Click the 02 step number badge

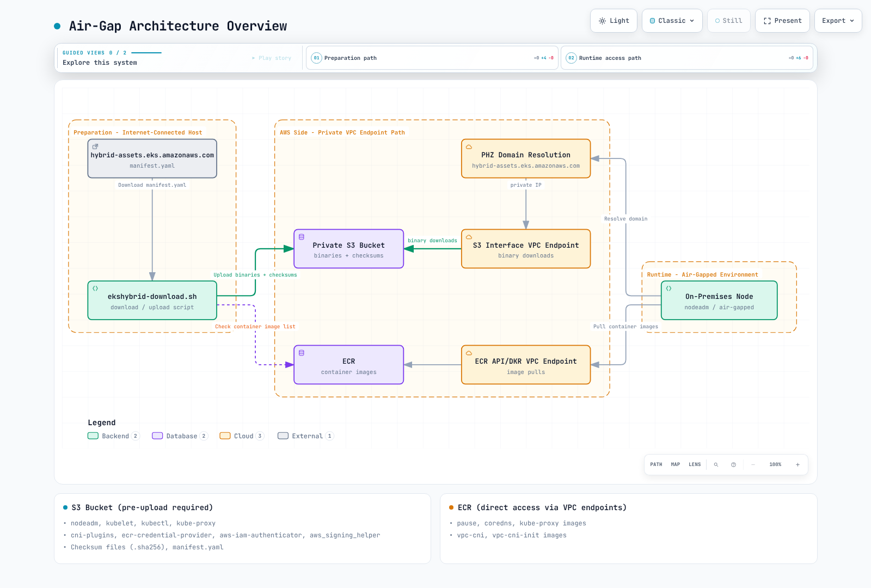tap(571, 58)
